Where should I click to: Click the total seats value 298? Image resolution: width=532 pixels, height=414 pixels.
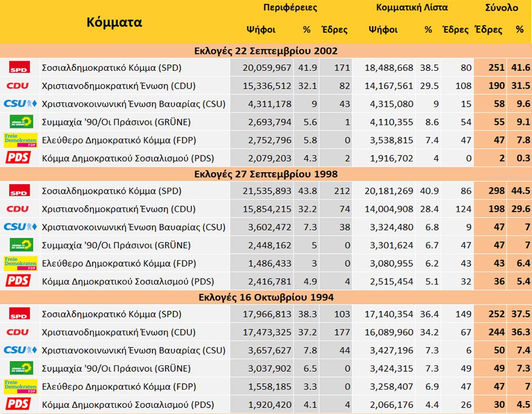pos(496,190)
